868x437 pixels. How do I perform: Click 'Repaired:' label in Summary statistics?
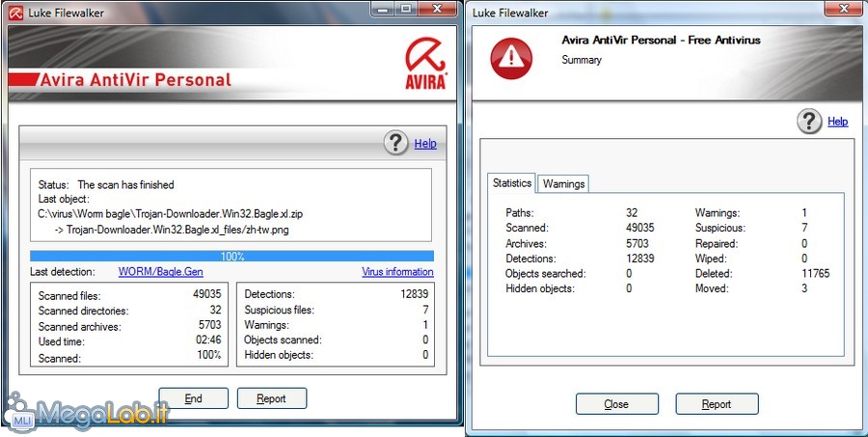(x=717, y=244)
